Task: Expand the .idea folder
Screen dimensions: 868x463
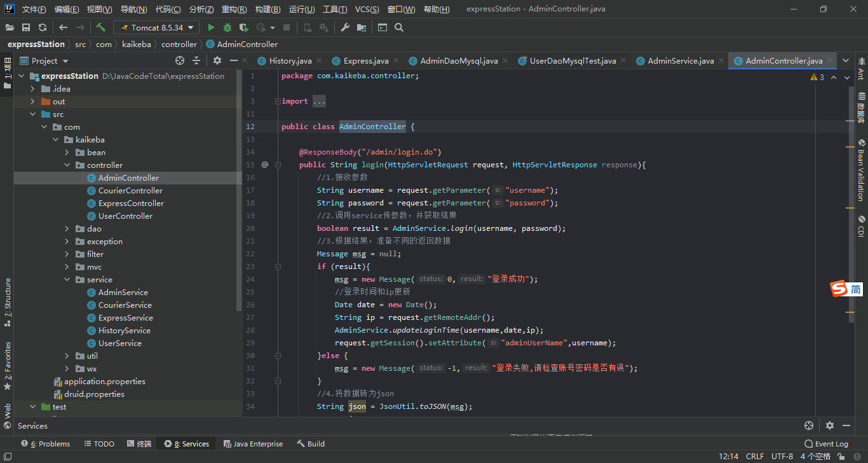Action: pyautogui.click(x=33, y=88)
